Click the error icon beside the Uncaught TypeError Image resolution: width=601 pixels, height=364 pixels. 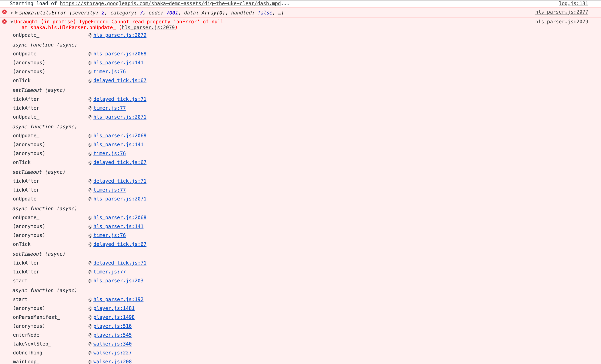4,21
